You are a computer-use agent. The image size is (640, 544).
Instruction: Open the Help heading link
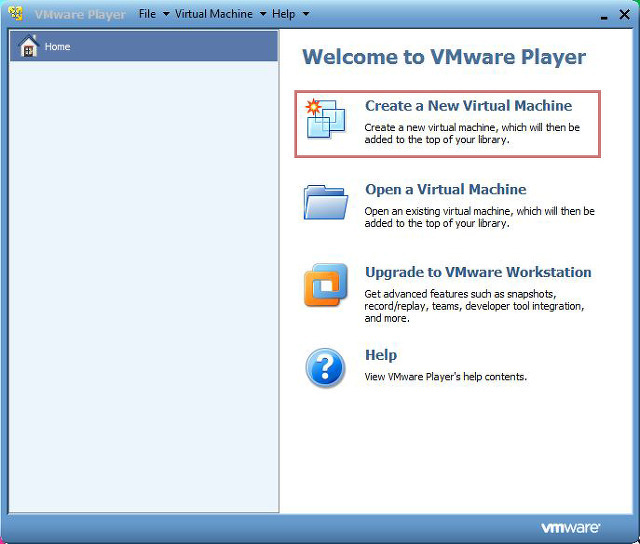[381, 355]
